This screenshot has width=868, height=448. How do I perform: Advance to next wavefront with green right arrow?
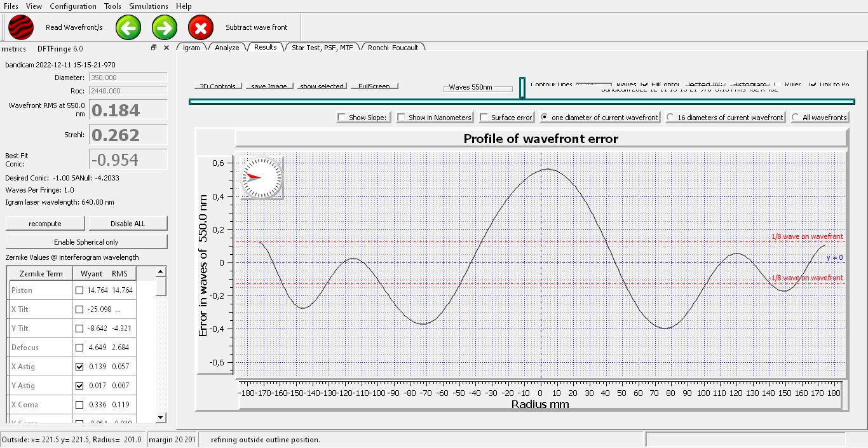[165, 27]
